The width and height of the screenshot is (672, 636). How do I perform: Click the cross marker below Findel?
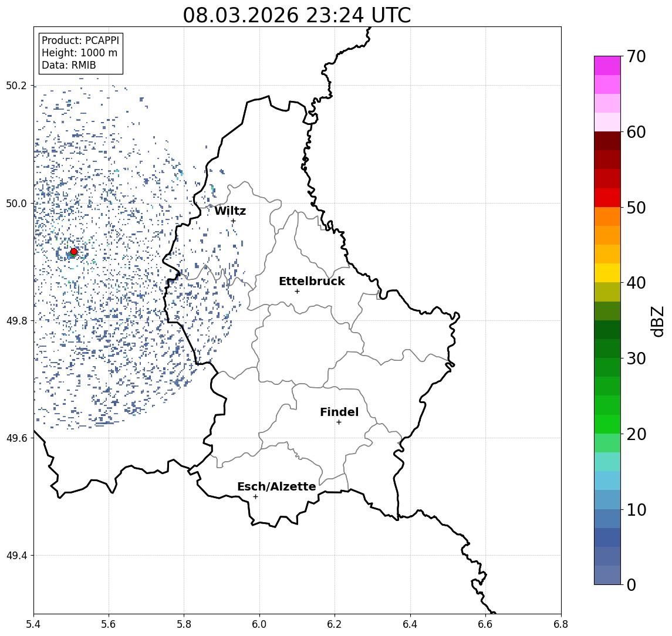coord(339,422)
